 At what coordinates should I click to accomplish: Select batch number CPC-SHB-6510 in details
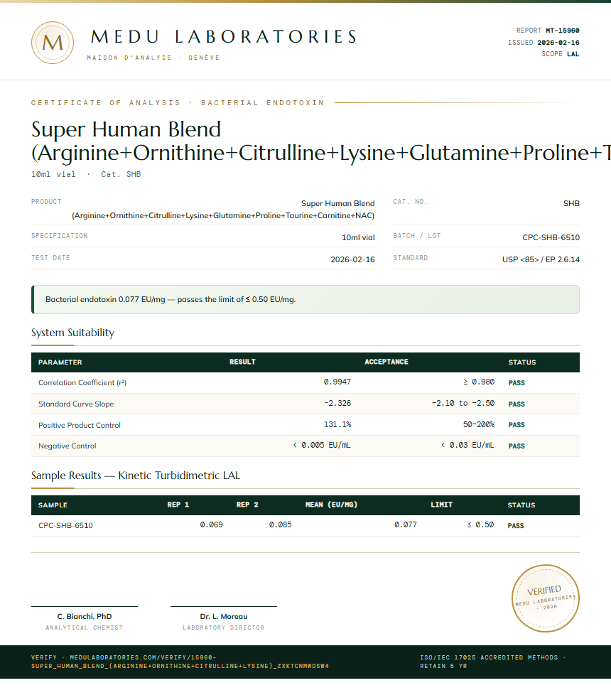tap(551, 237)
